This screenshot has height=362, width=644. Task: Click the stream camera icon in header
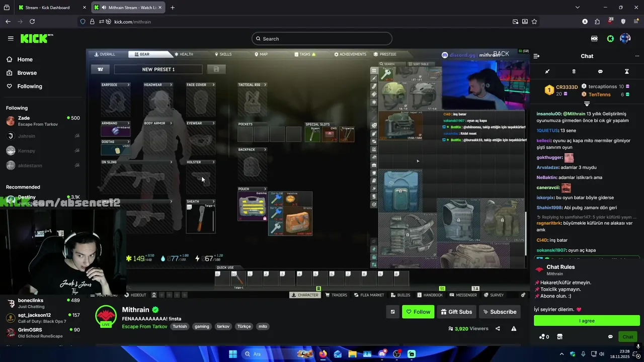(594, 39)
